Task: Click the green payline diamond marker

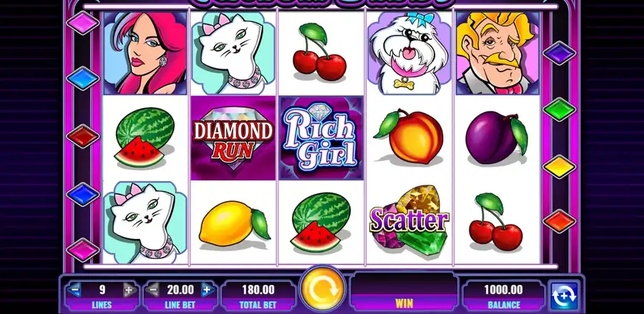Action: click(560, 109)
